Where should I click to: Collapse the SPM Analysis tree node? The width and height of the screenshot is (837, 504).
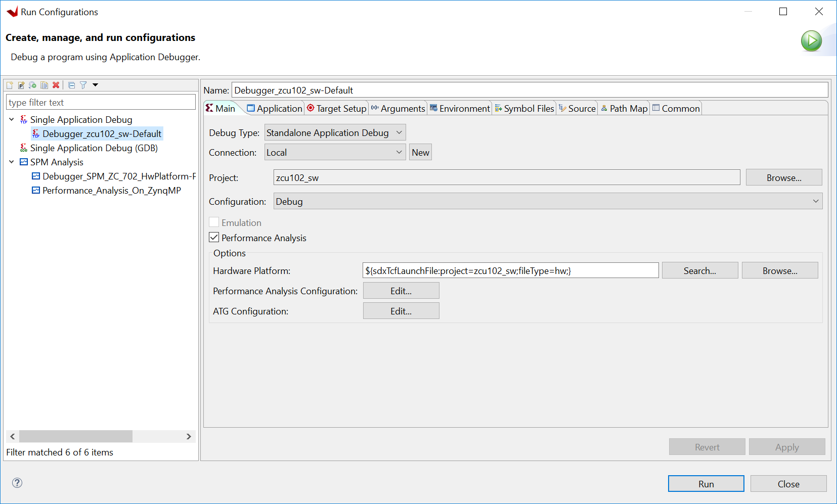coord(12,162)
